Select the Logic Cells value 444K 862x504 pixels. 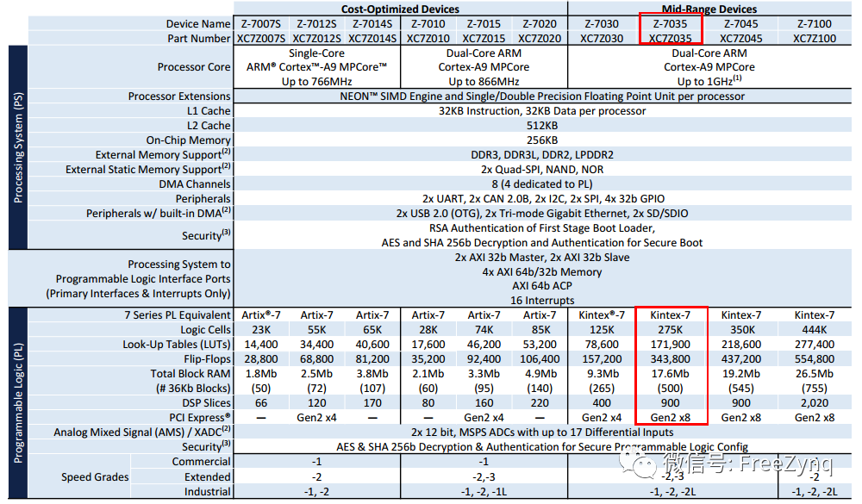[815, 330]
